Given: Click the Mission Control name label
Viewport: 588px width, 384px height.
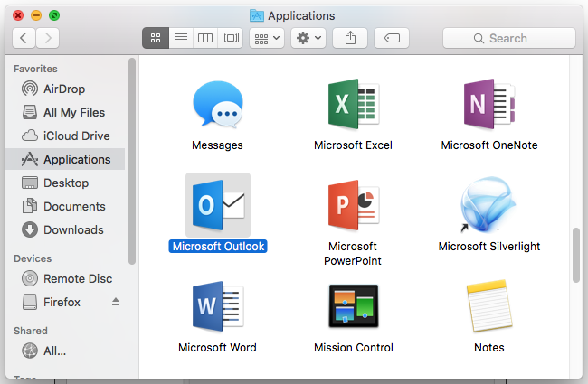Looking at the screenshot, I should (x=354, y=348).
